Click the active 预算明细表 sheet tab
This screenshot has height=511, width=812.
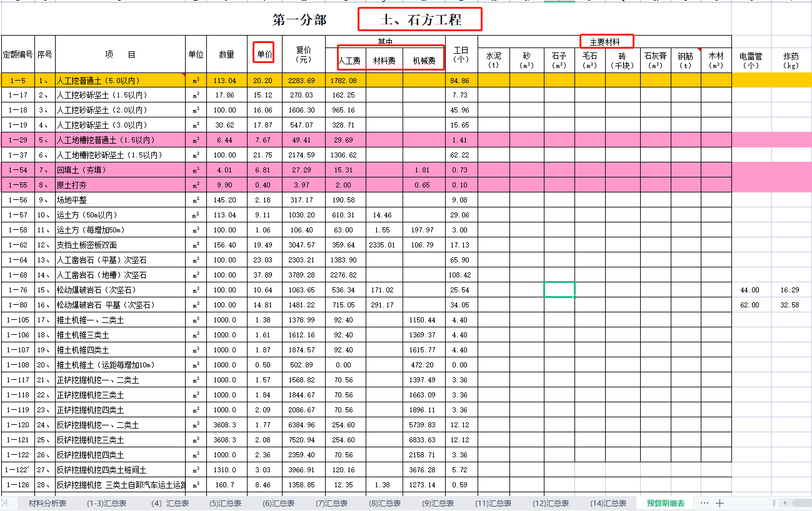point(665,503)
